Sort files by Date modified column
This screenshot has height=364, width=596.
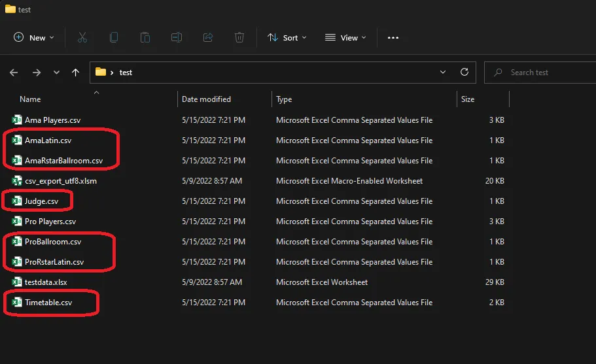point(206,99)
